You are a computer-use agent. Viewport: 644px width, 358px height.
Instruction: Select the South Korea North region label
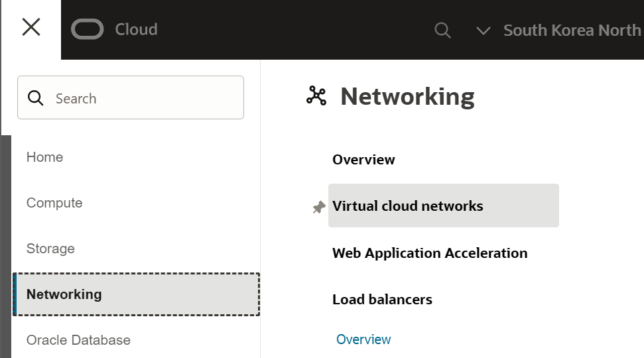(572, 30)
